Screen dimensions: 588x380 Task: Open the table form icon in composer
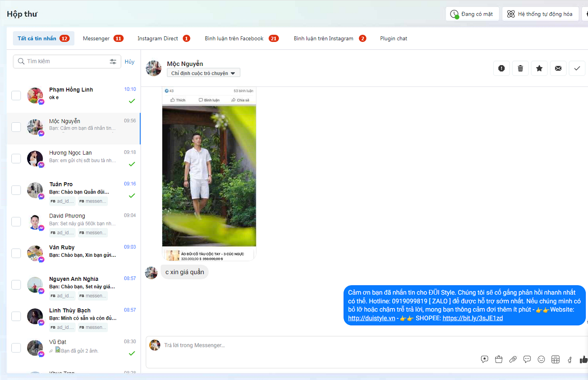coord(555,359)
